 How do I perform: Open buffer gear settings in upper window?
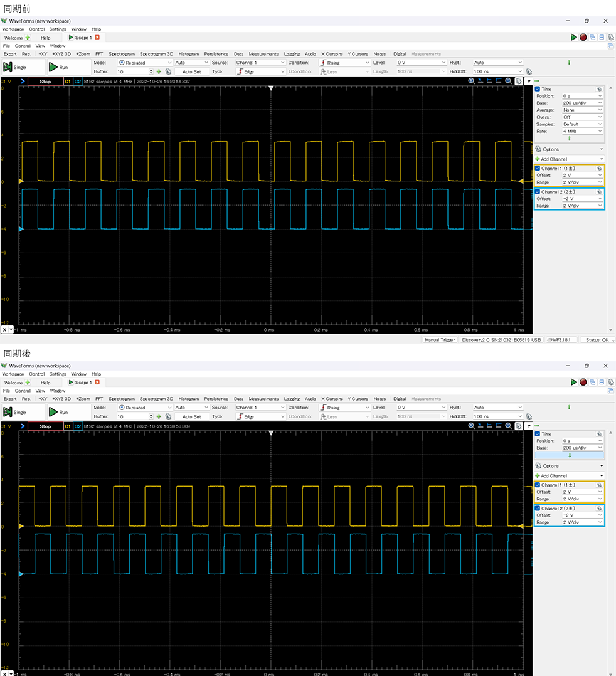point(168,71)
